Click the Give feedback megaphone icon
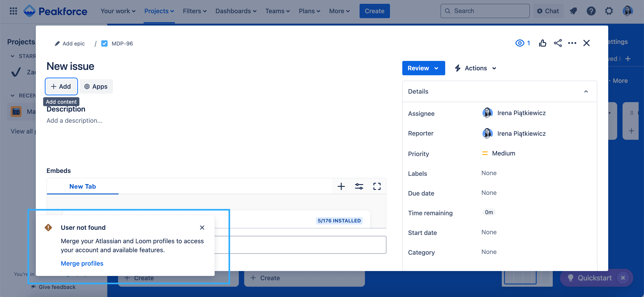This screenshot has width=644, height=297. [x=34, y=287]
